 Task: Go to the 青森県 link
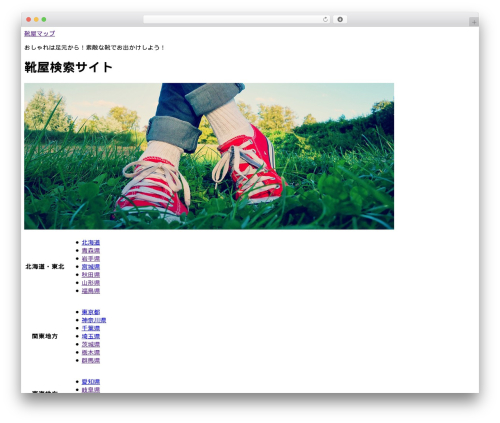(x=91, y=251)
